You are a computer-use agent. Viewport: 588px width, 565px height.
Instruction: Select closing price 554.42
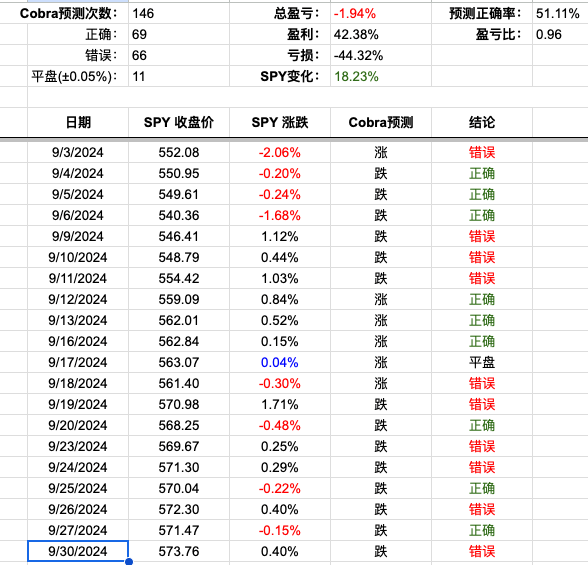pyautogui.click(x=178, y=278)
